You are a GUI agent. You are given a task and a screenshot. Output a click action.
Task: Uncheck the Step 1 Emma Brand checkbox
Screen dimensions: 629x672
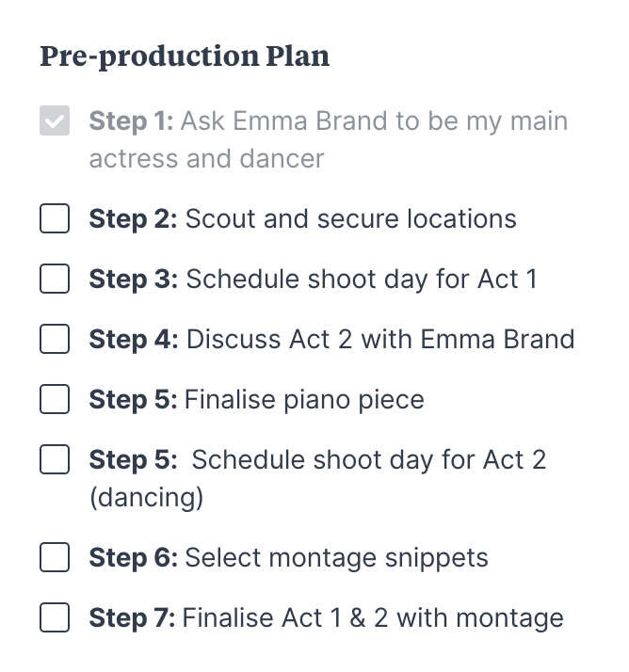click(55, 121)
